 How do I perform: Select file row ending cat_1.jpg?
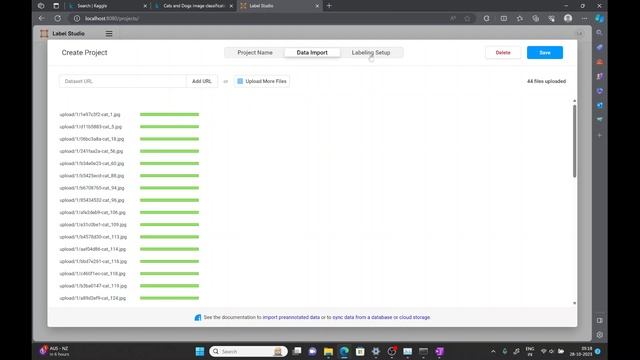(90, 115)
